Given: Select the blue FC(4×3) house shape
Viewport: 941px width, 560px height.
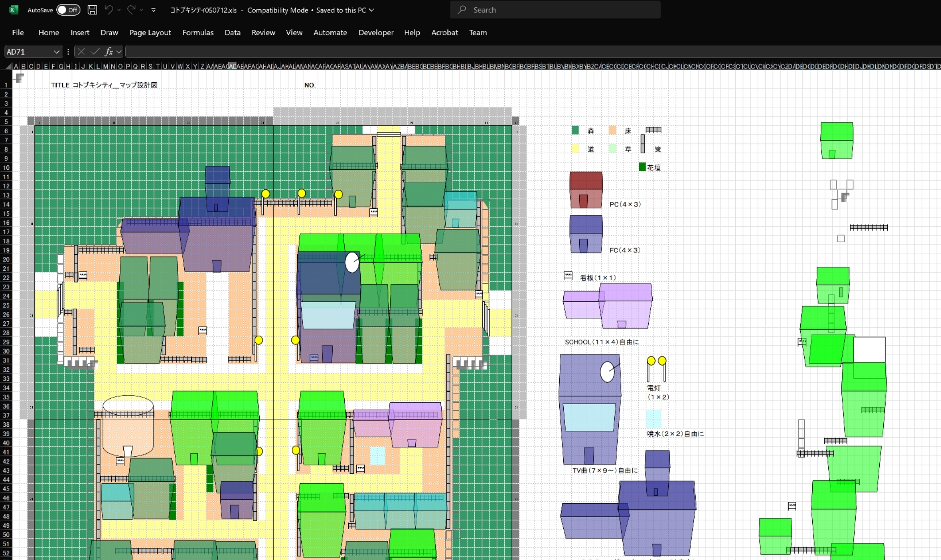Looking at the screenshot, I should [586, 235].
